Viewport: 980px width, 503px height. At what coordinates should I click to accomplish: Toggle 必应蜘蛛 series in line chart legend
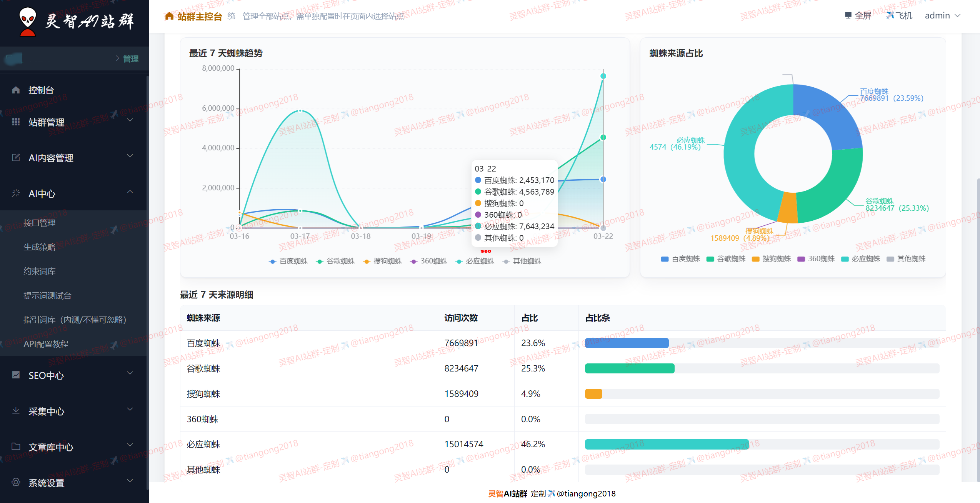tap(475, 261)
